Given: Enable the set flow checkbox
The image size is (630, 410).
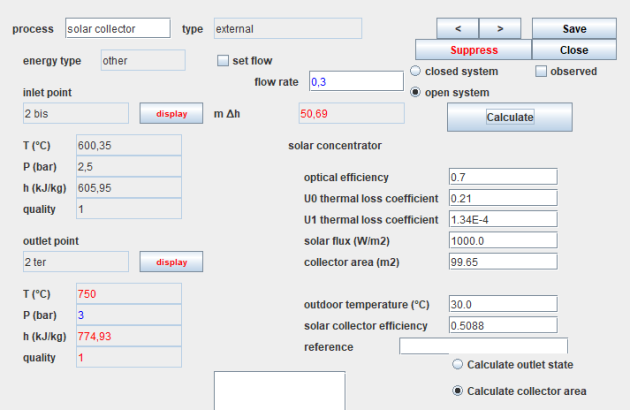Looking at the screenshot, I should (x=224, y=61).
